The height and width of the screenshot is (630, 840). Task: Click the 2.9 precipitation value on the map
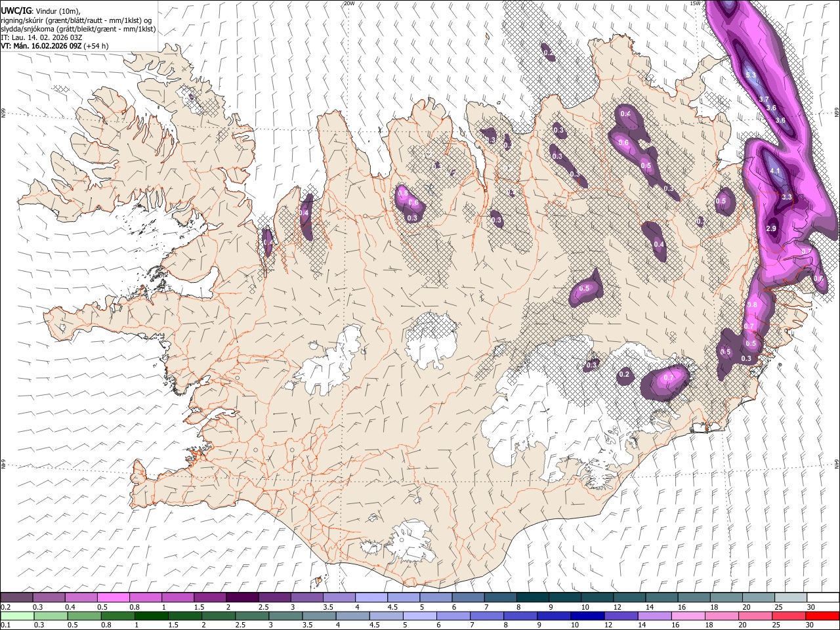click(x=771, y=228)
